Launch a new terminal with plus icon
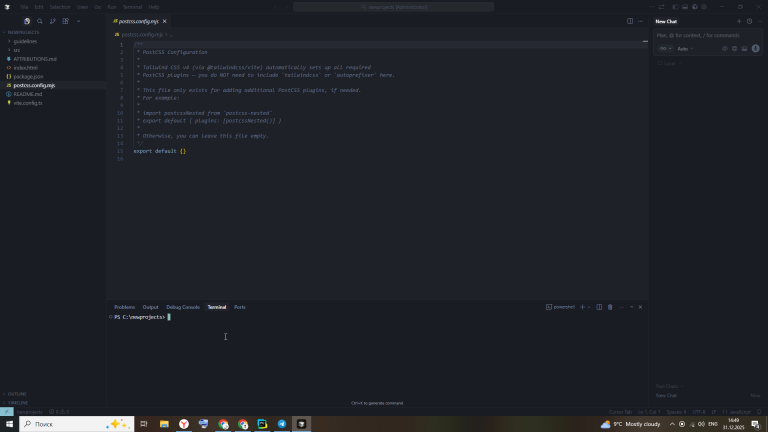Screen dimensions: 768x432 582,307
